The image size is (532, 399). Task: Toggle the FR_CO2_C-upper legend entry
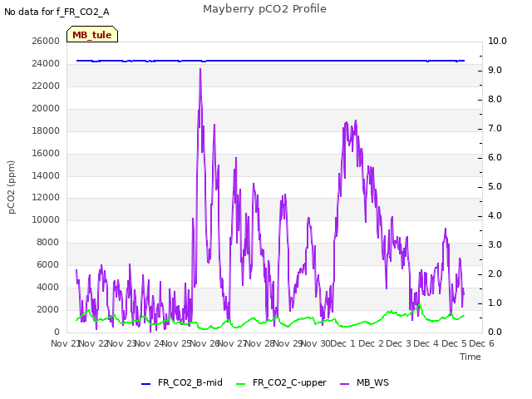point(281,382)
